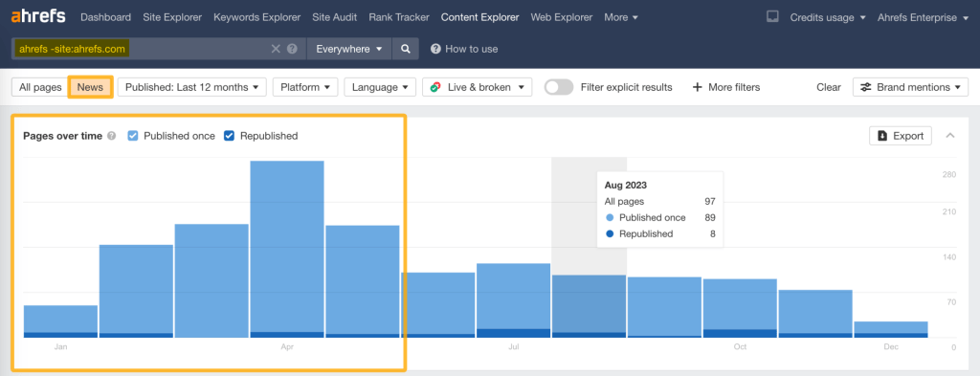This screenshot has height=376, width=980.
Task: Click the small December bar
Action: (891, 329)
